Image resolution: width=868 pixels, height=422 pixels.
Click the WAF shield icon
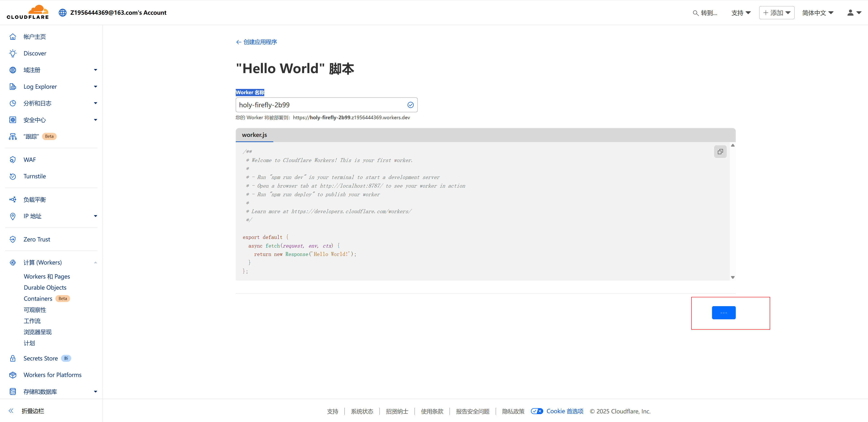click(x=13, y=160)
